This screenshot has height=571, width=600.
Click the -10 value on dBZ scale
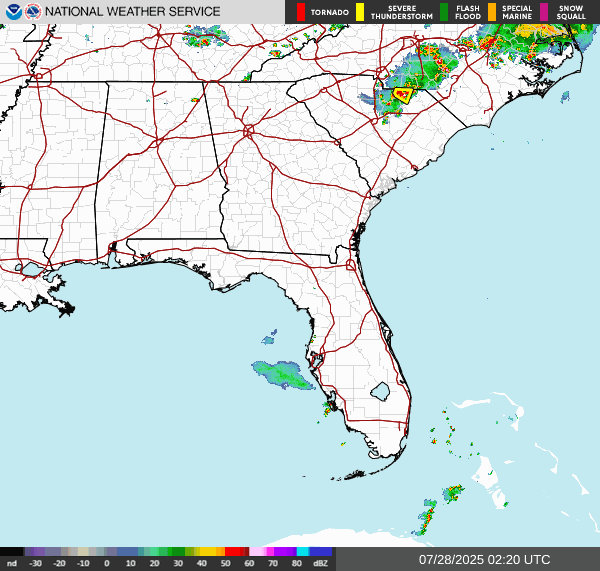tap(83, 563)
